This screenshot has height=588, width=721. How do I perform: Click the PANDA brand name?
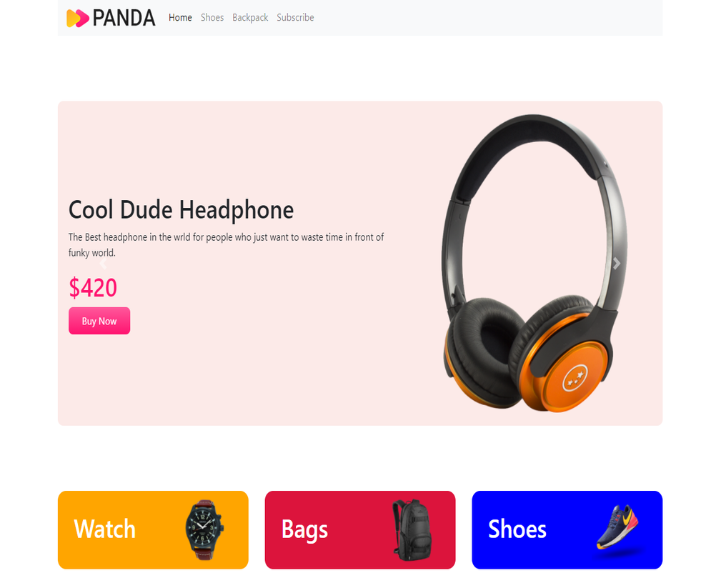[124, 18]
